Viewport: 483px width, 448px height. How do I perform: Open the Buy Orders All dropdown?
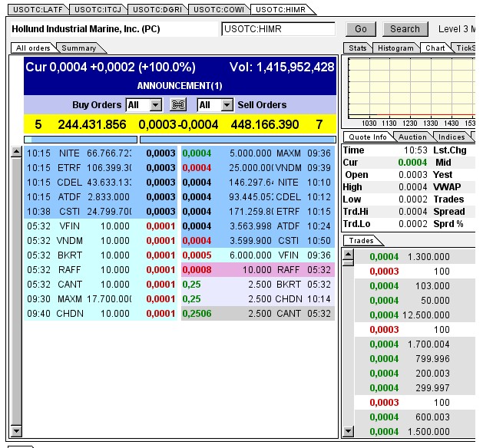tap(144, 105)
